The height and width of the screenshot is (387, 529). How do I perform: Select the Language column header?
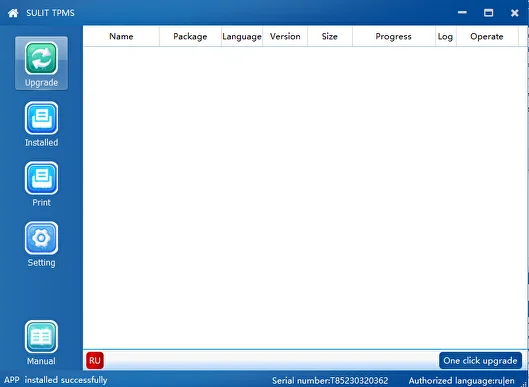click(242, 36)
